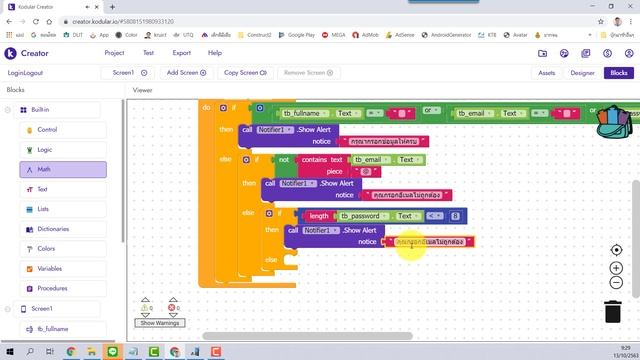
Task: Open the Windows Start menu
Action: pyautogui.click(x=10, y=351)
